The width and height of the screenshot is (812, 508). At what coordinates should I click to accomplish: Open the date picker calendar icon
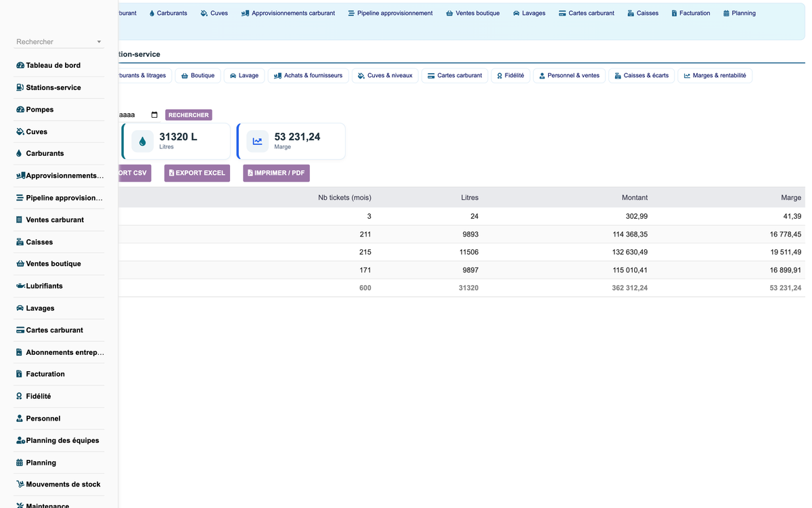(x=154, y=115)
